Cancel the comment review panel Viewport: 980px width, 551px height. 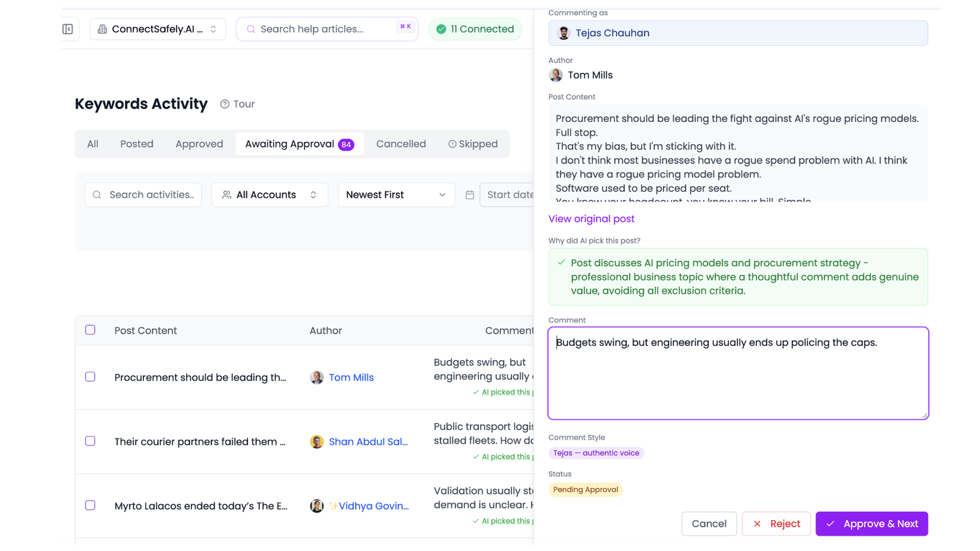coord(709,524)
